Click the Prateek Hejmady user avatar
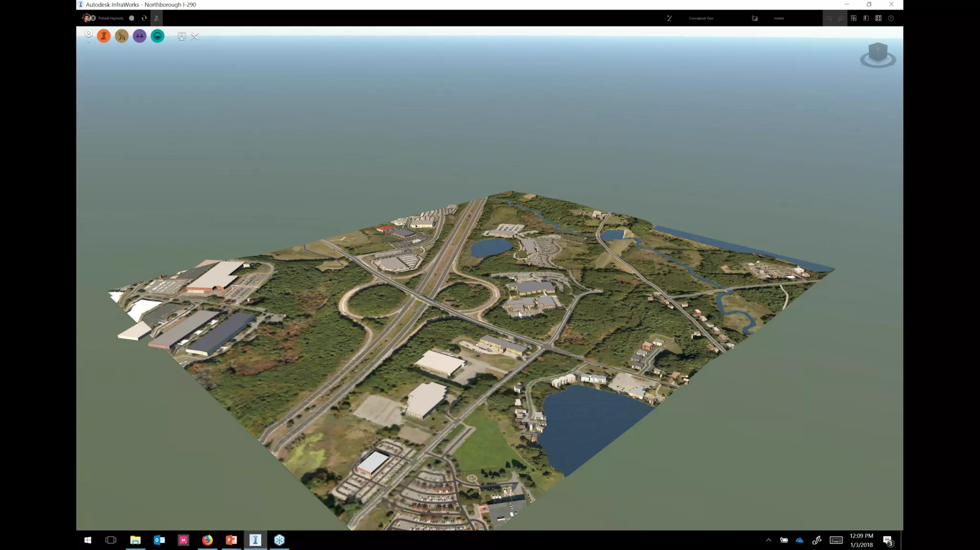Screen dimensions: 980x550 pos(86,18)
